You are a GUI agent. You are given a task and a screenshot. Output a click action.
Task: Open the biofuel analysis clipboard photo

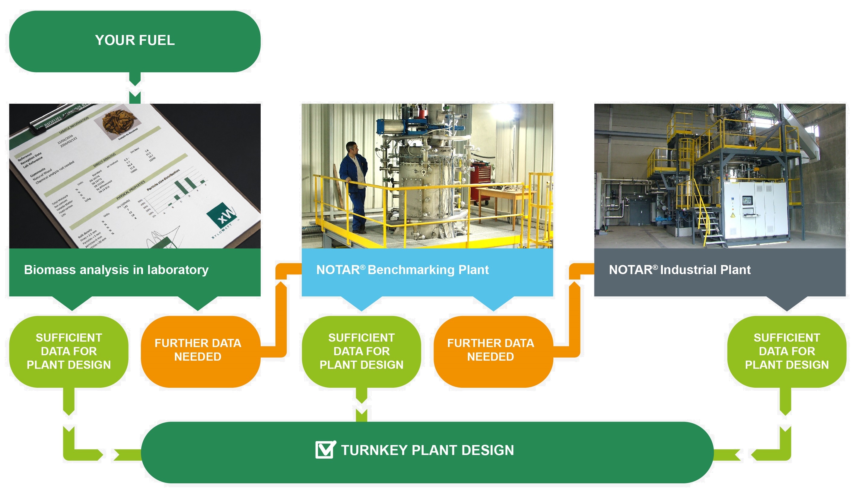(x=135, y=176)
